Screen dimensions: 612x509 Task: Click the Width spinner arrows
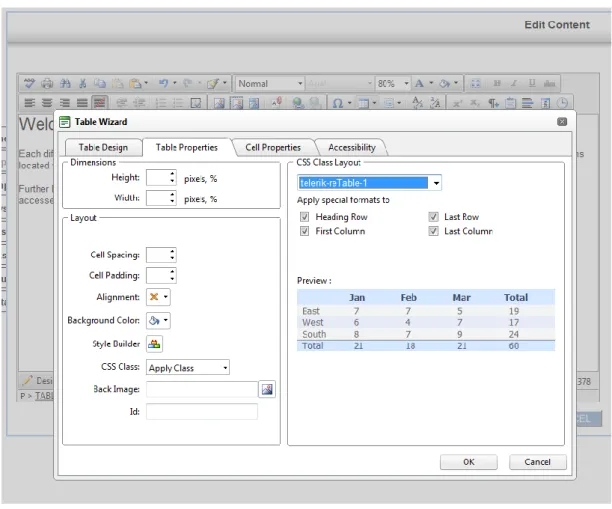[172, 198]
